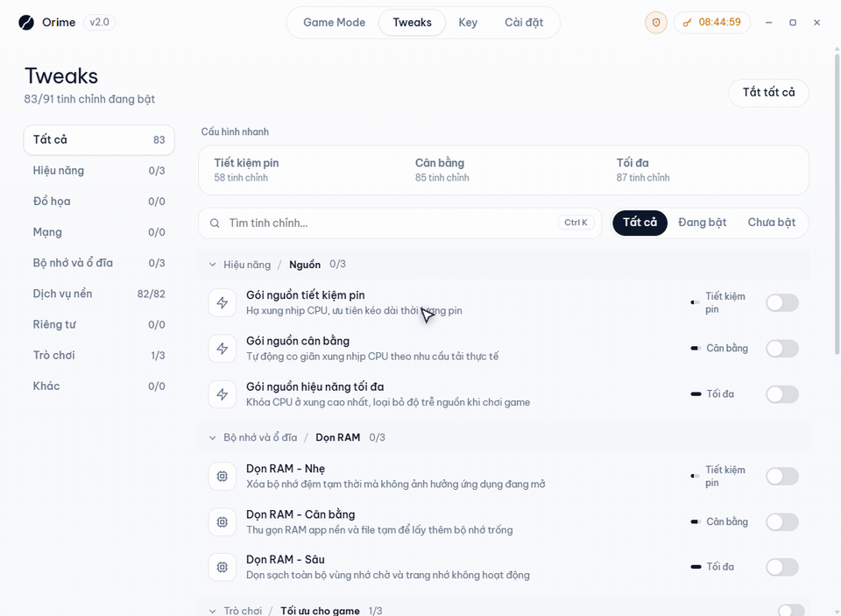Click the lightning icon for Gói nguồn tiết kiệm pin

[x=222, y=302]
